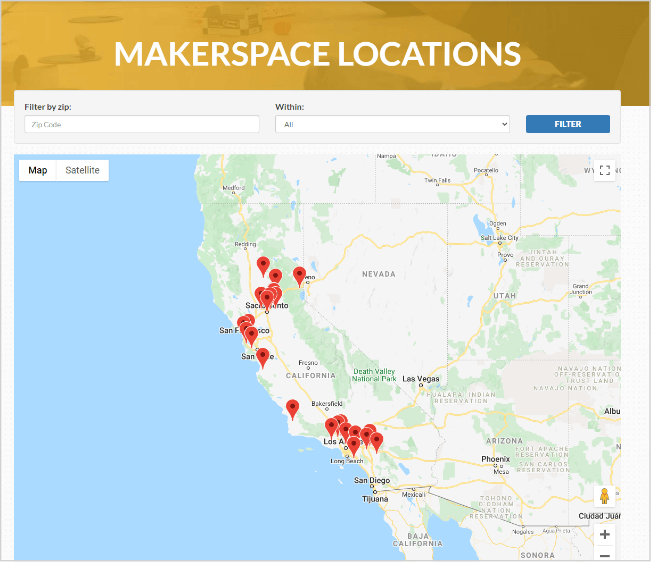
Task: Click the NEVADA state label
Action: point(379,274)
